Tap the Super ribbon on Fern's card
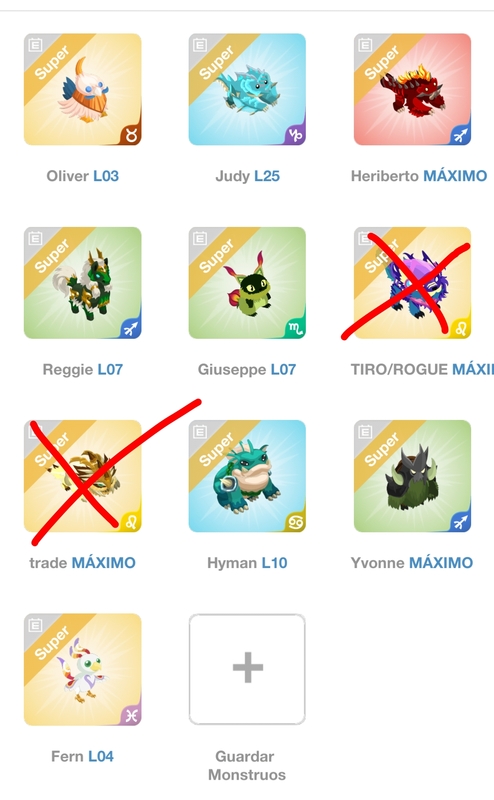 (52, 642)
